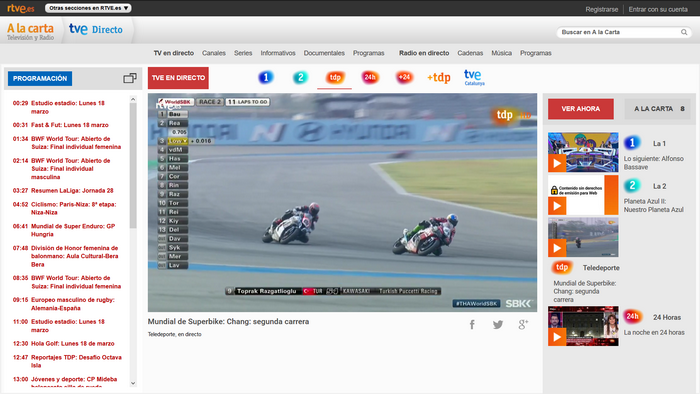Choose the +24 channel icon

[404, 77]
